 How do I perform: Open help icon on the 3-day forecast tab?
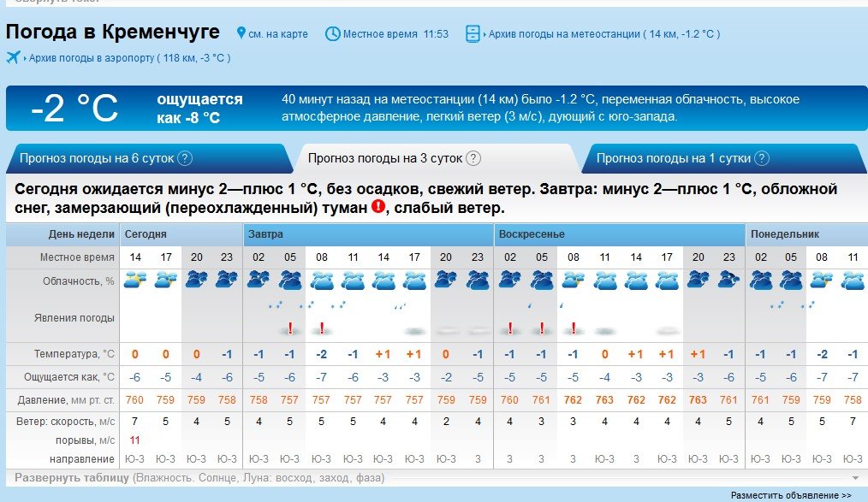point(473,158)
